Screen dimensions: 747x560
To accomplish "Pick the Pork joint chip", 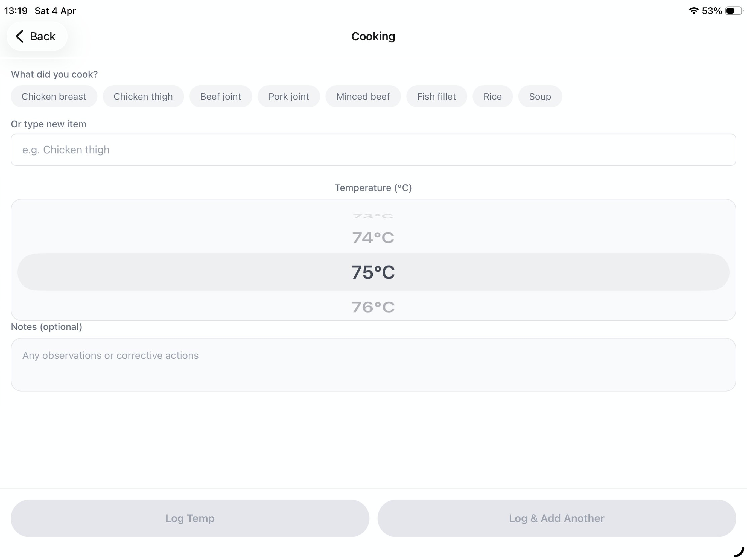I will 289,97.
